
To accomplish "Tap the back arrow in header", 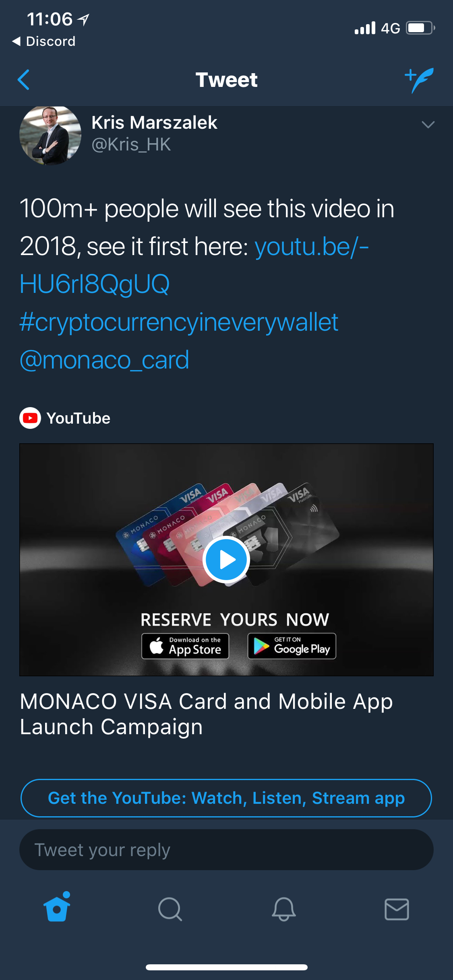I will [x=24, y=80].
